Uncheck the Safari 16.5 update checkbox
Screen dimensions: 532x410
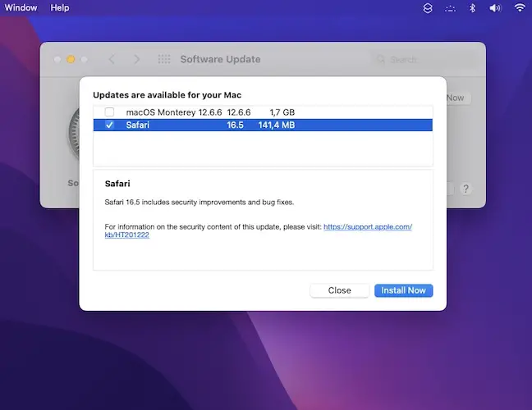click(x=109, y=125)
